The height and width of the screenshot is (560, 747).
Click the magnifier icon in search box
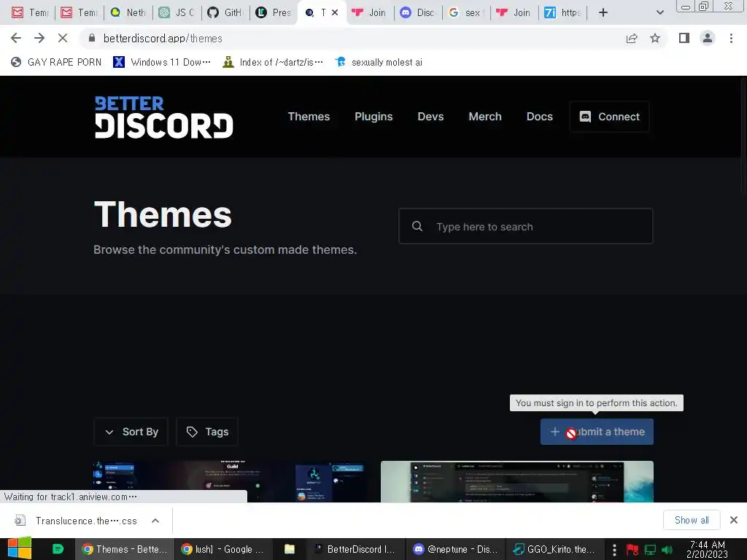click(417, 226)
